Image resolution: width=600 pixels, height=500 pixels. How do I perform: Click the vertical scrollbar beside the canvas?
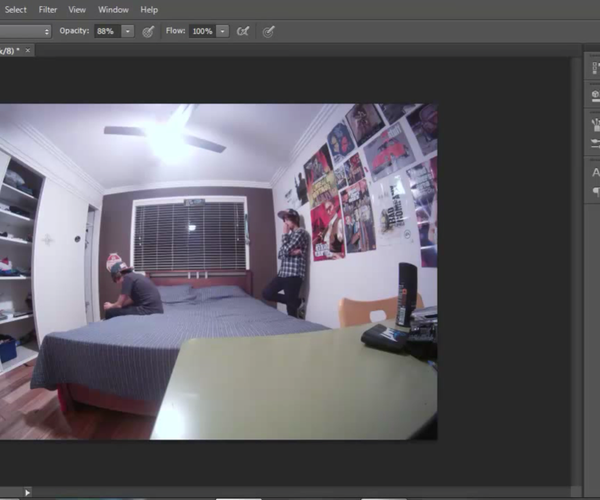click(x=576, y=272)
